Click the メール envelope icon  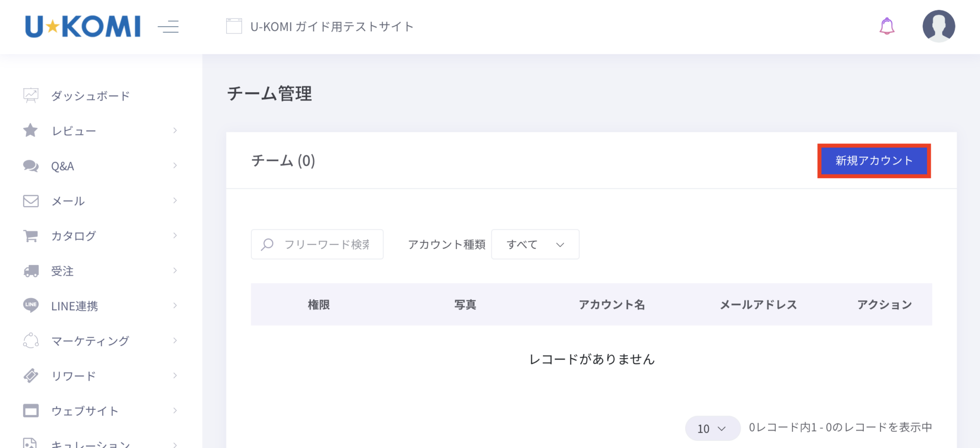(x=31, y=201)
